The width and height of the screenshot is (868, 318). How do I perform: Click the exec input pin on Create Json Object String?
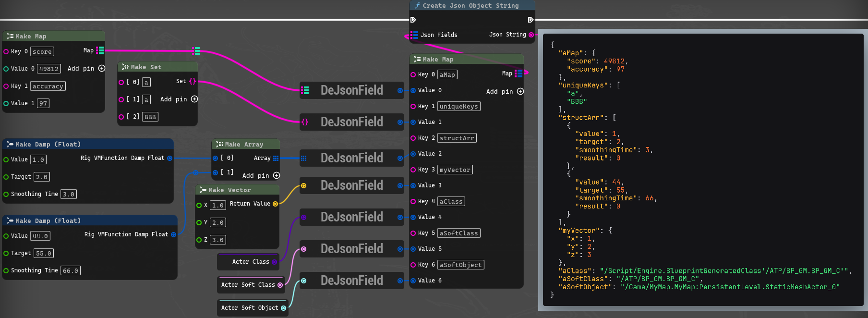click(x=413, y=20)
